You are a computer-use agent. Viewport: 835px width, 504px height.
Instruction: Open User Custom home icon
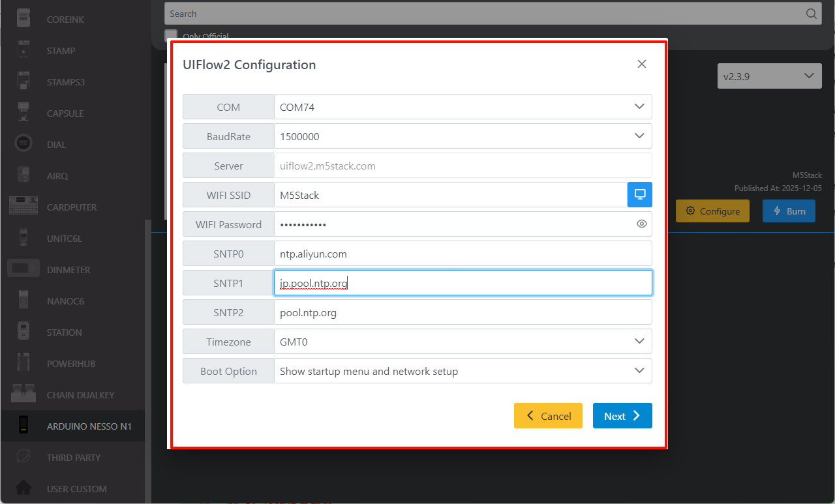coord(23,489)
